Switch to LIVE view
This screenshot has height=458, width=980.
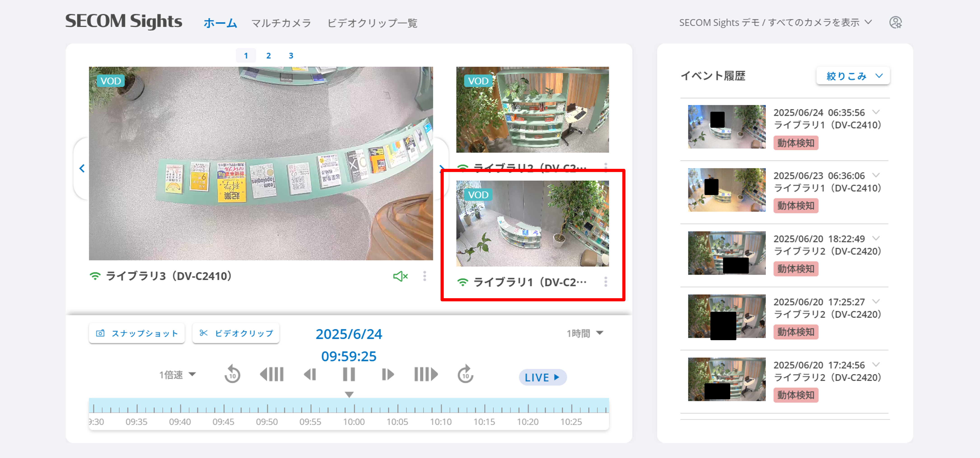542,377
